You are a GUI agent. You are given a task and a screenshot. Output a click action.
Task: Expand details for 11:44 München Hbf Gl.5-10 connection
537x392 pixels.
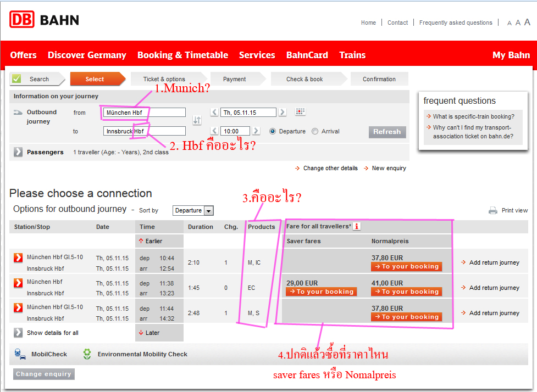18,307
